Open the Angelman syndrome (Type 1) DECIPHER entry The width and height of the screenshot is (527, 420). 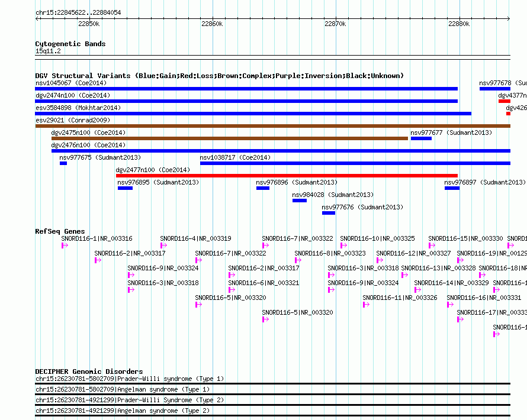(273, 394)
